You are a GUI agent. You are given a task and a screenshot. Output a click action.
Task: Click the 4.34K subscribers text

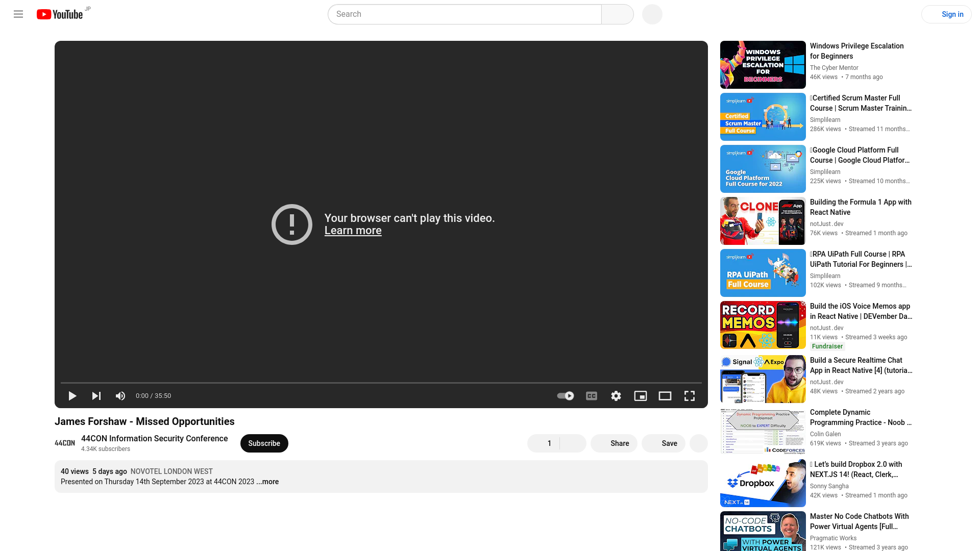(x=106, y=449)
